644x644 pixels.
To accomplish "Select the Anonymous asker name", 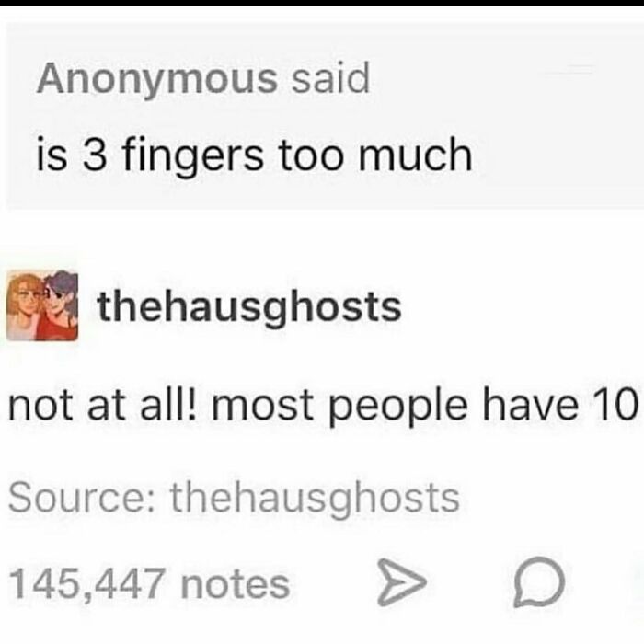I will [x=157, y=80].
